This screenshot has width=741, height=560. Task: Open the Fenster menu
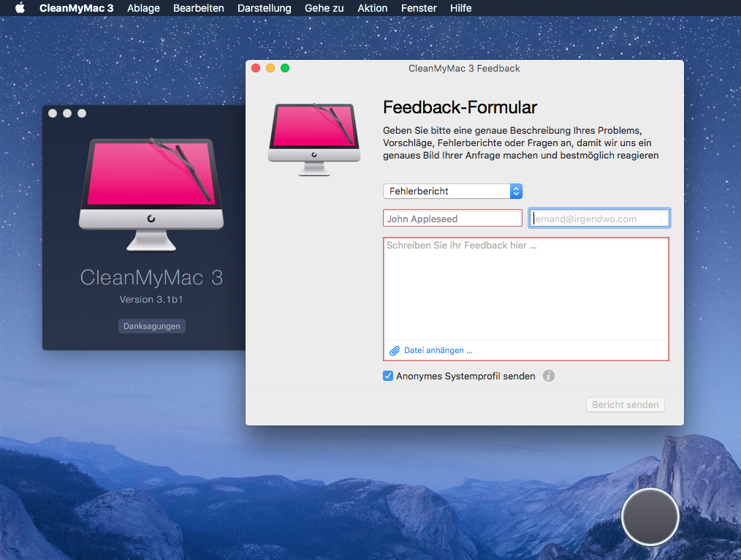point(419,8)
